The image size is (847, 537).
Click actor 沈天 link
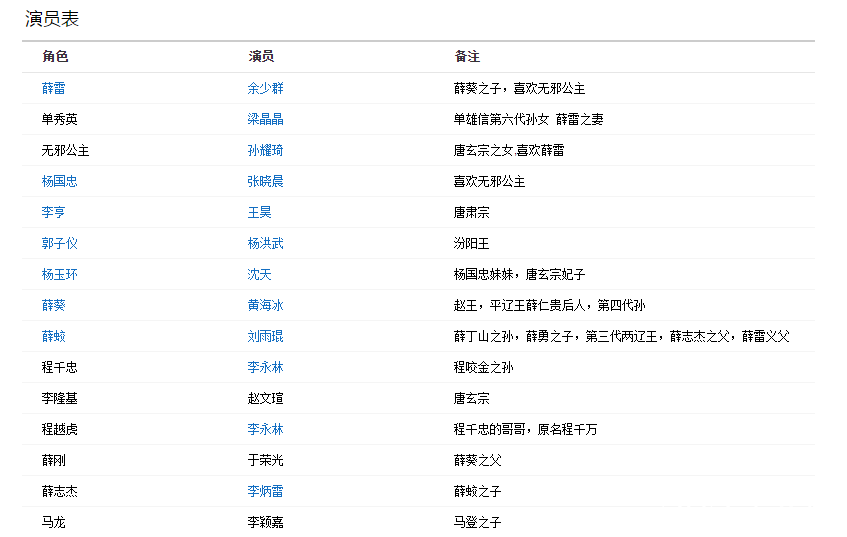(259, 274)
